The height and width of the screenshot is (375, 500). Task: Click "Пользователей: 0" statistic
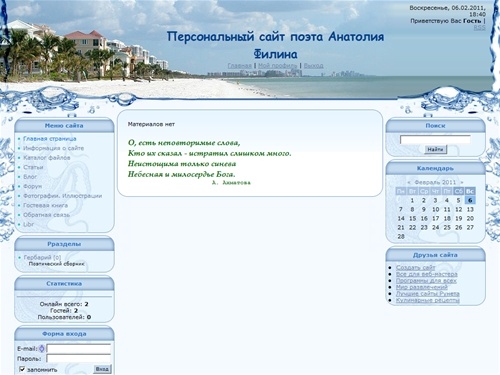click(64, 317)
